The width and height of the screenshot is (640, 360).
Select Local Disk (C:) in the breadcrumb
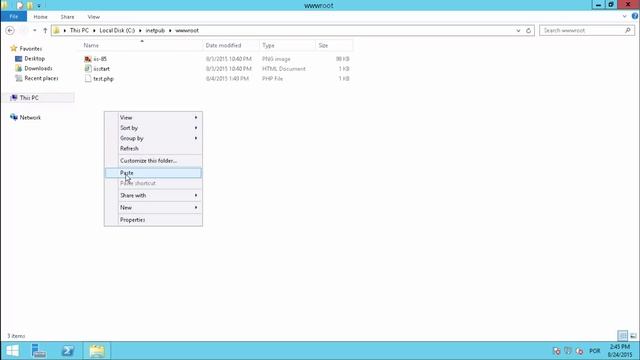[x=117, y=31]
